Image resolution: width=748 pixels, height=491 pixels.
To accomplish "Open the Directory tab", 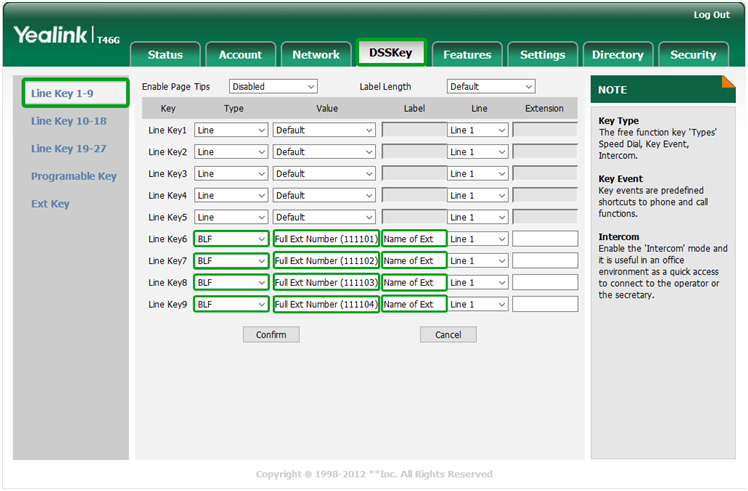I will 617,55.
